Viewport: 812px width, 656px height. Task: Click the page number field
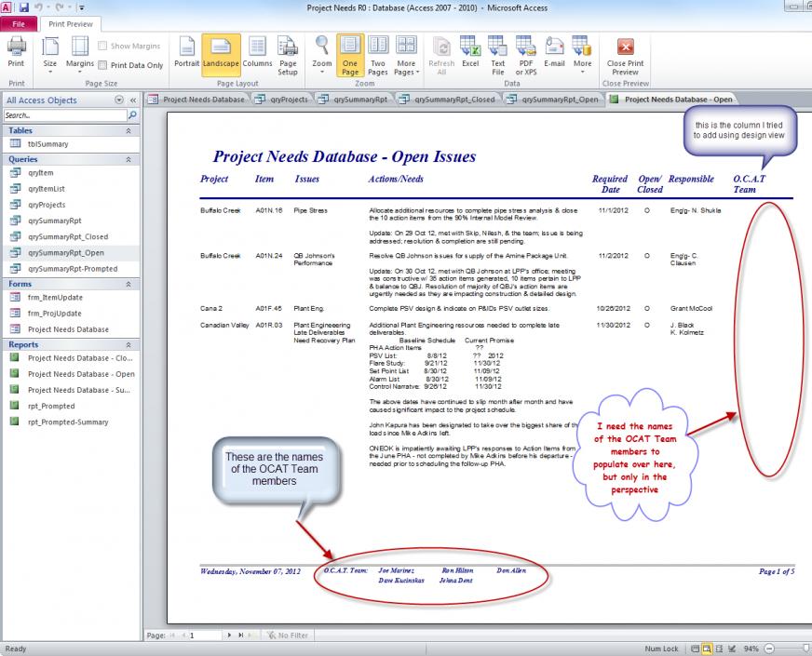coord(205,635)
